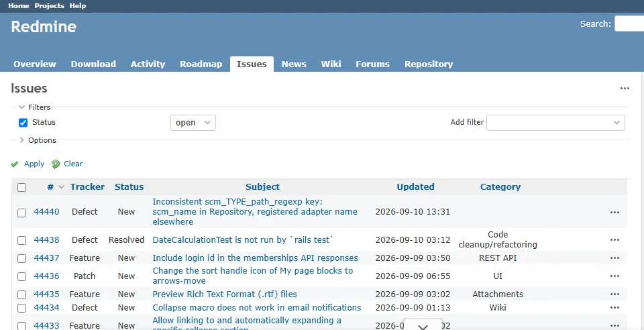Go to the Overview tab

tap(35, 64)
